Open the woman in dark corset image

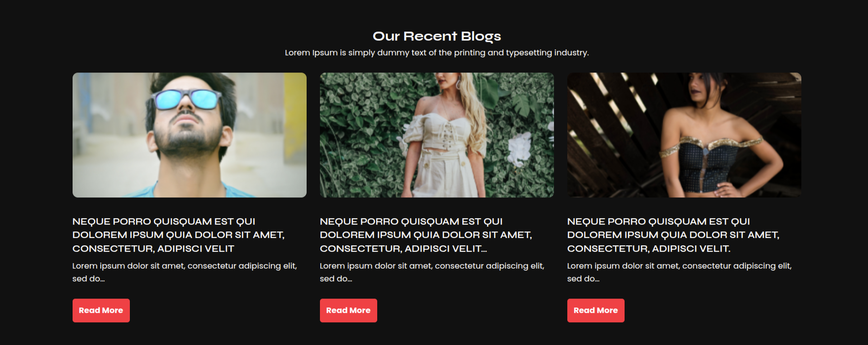pos(684,135)
